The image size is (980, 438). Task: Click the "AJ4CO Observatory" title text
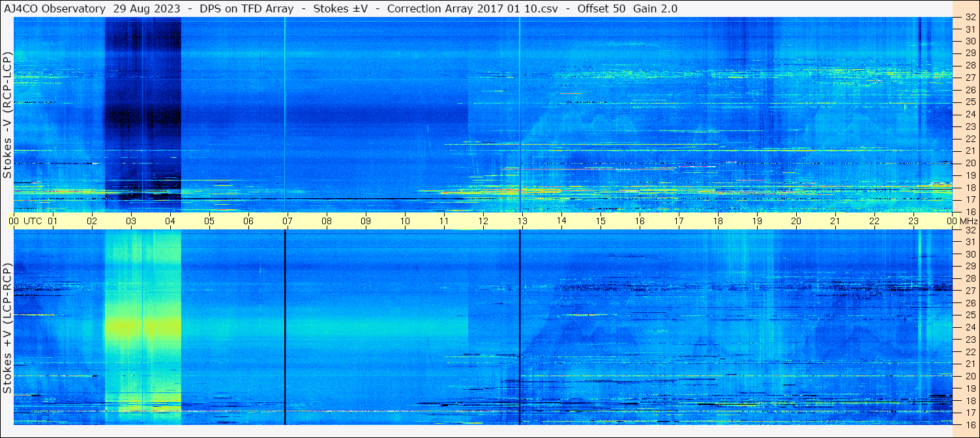click(x=55, y=8)
